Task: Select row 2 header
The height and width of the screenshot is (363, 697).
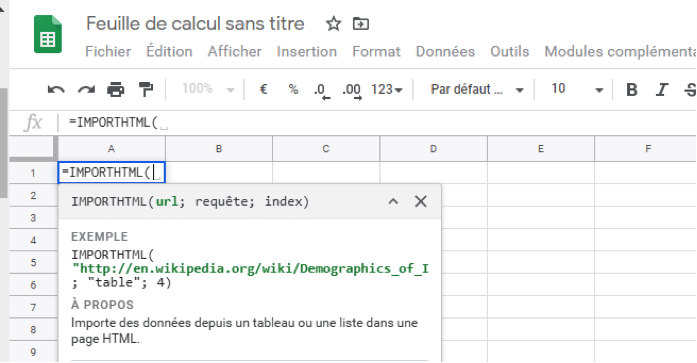Action: tap(33, 195)
